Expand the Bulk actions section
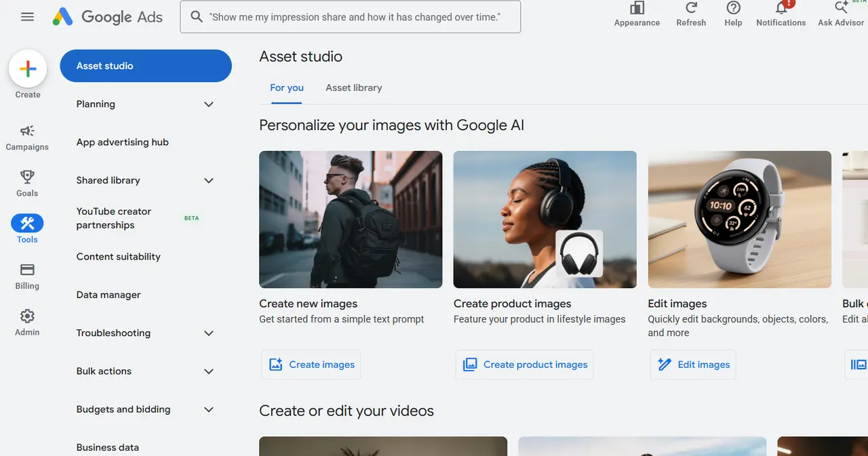This screenshot has height=456, width=868. (x=209, y=371)
